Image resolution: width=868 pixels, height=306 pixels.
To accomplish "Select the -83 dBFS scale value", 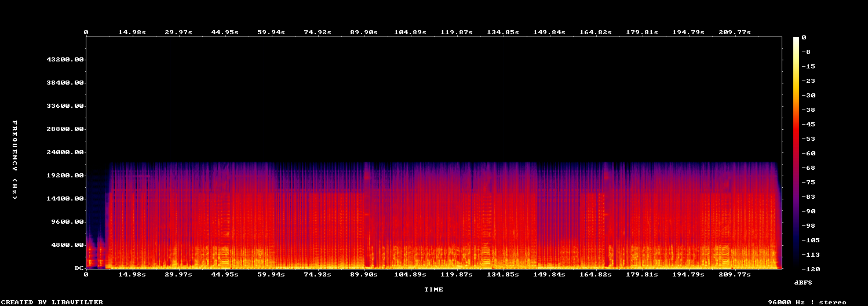I will tap(809, 196).
